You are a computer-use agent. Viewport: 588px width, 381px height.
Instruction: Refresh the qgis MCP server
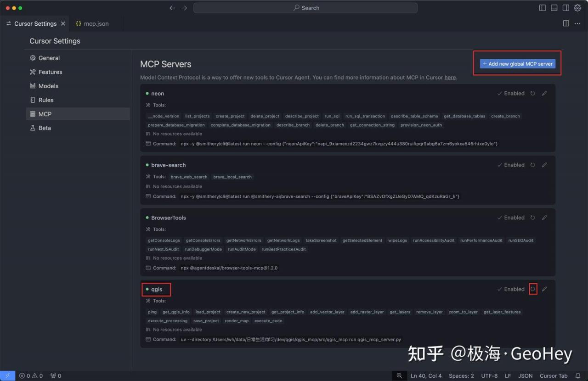click(x=533, y=289)
